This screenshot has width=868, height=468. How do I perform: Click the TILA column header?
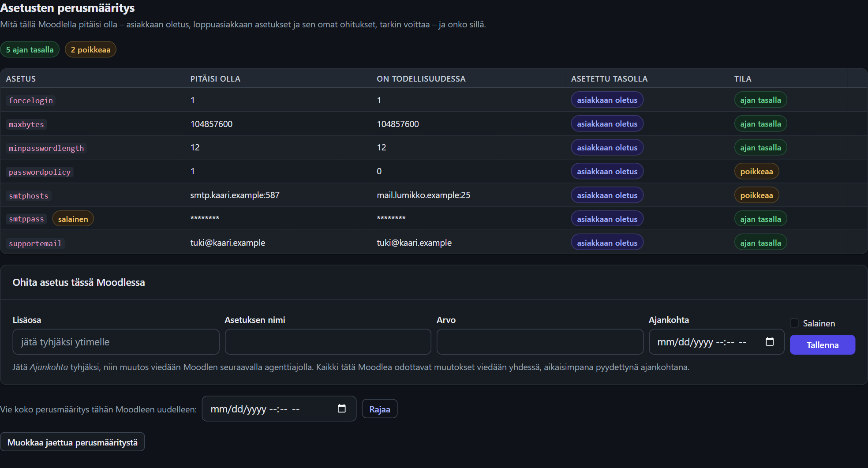pyautogui.click(x=743, y=79)
